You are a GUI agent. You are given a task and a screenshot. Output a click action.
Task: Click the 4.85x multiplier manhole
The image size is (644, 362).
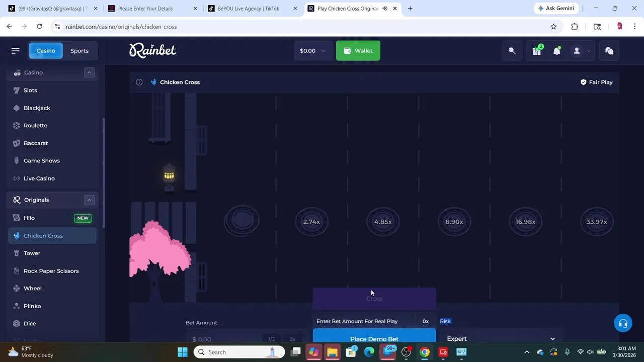point(383,222)
